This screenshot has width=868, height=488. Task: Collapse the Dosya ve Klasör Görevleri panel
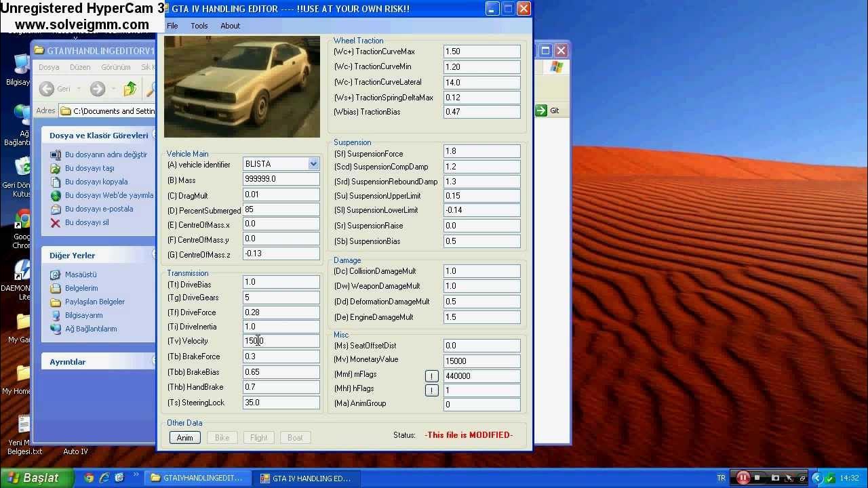tap(155, 136)
